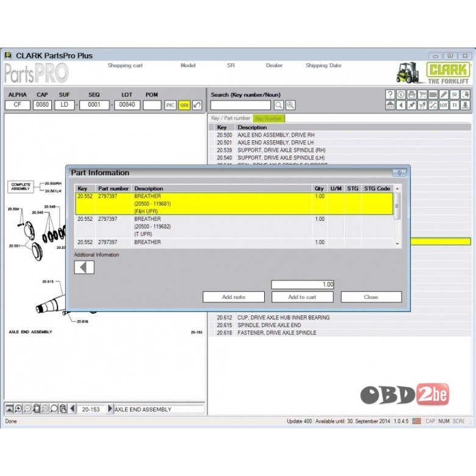Go to next diagram page arrow
This screenshot has height=476, width=476.
point(110,409)
